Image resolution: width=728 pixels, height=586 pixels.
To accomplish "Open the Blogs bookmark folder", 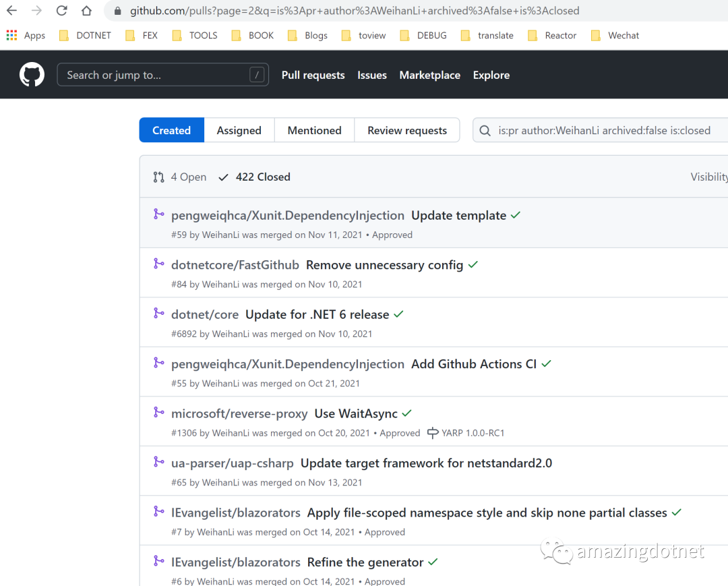I will coord(307,35).
